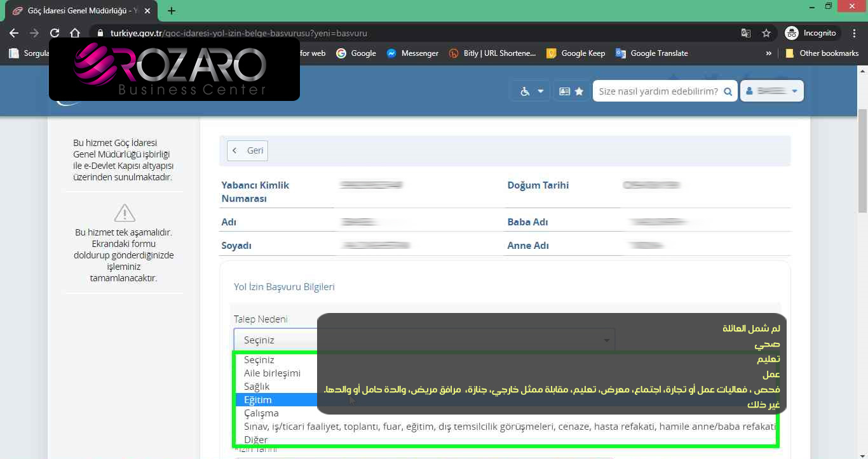Choose the Sınav, iş/ticari faaliyet option
Viewport: 868px width, 459px height.
(x=505, y=426)
